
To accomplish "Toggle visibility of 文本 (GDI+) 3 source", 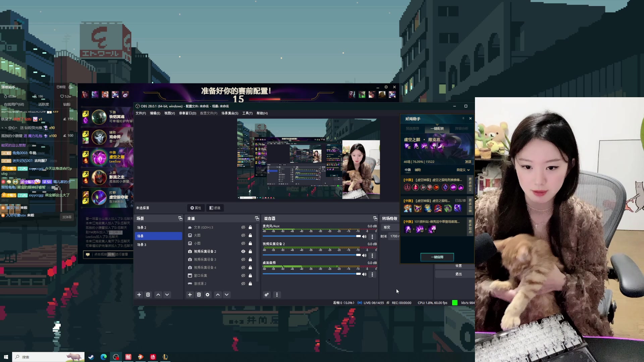I will tap(243, 227).
